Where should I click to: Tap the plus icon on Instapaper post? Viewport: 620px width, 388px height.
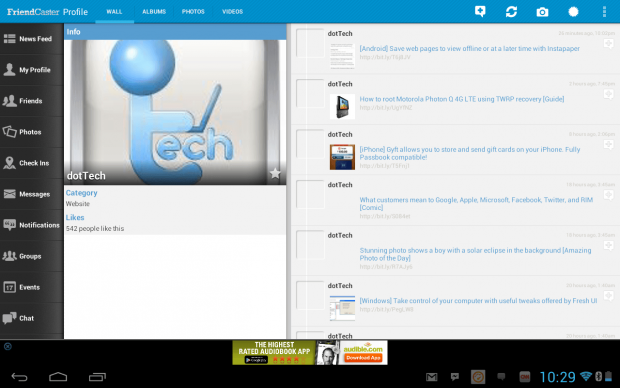609,43
